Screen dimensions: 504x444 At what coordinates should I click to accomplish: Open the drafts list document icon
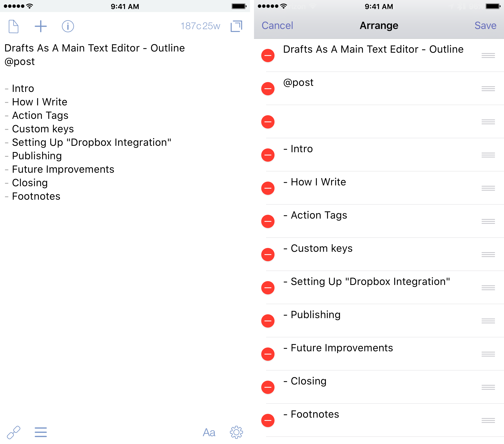tap(13, 26)
